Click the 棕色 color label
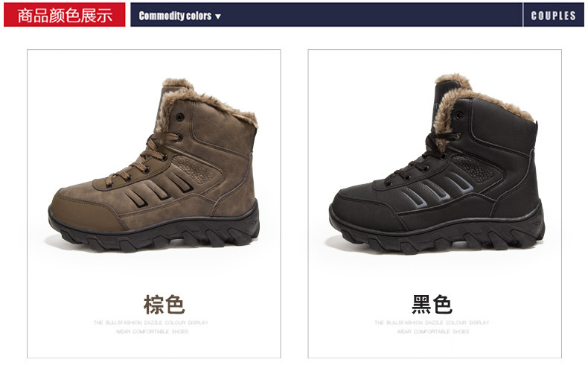This screenshot has width=588, height=374. tap(164, 304)
